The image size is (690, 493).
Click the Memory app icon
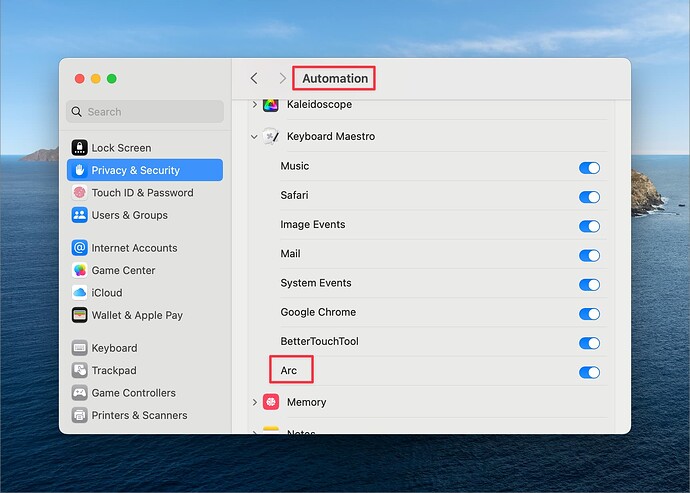pos(271,402)
